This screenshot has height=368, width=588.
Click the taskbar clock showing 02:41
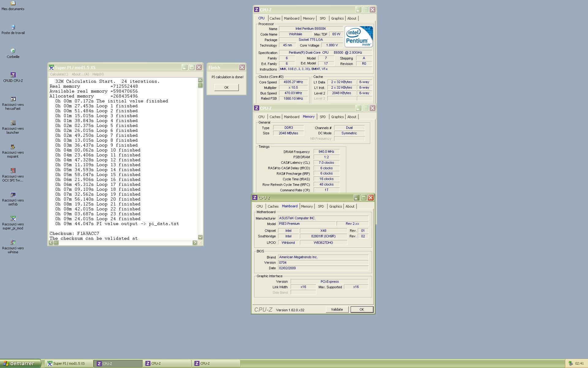tap(579, 363)
